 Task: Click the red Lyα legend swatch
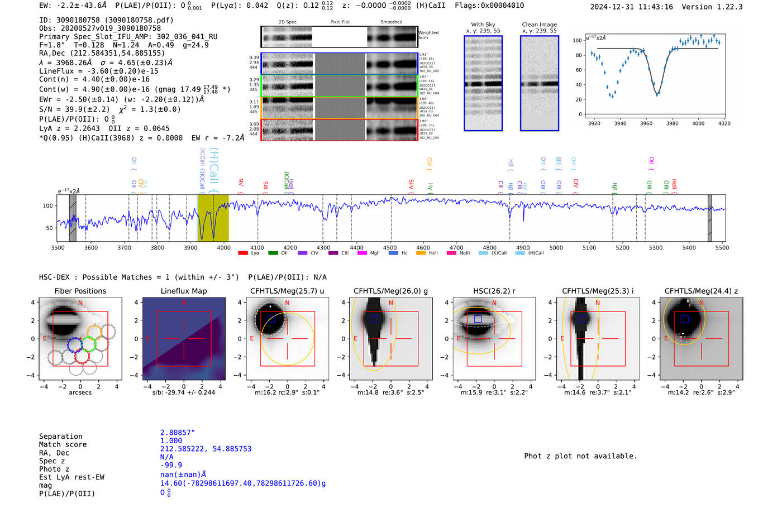[242, 253]
